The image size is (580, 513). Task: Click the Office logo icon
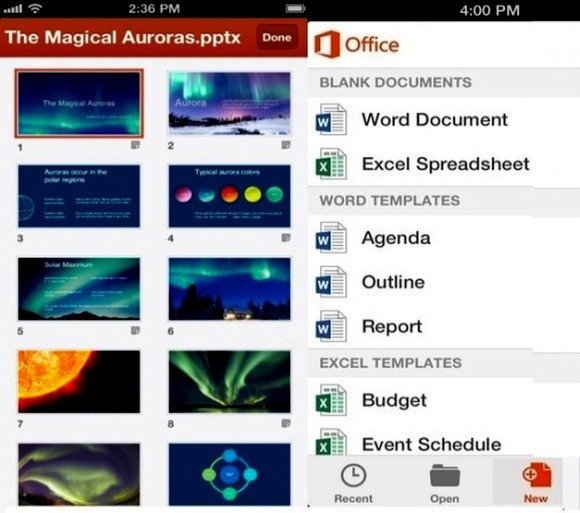[327, 44]
